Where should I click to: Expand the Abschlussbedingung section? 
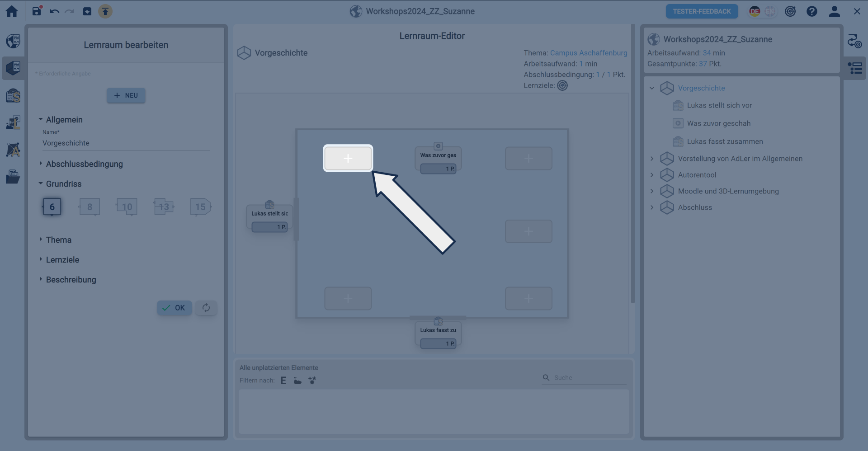point(84,164)
